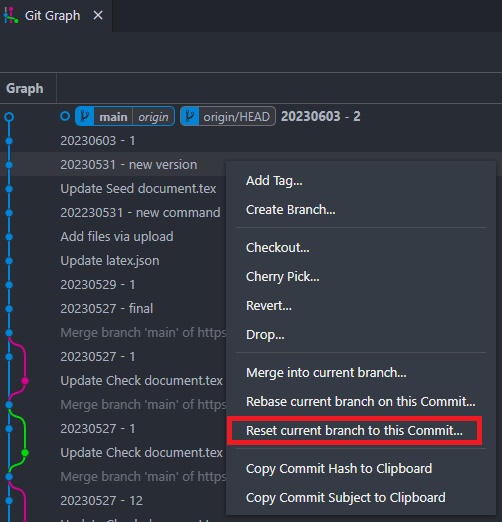
Task: Click graph node for 'Update latex.json'
Action: 9,261
